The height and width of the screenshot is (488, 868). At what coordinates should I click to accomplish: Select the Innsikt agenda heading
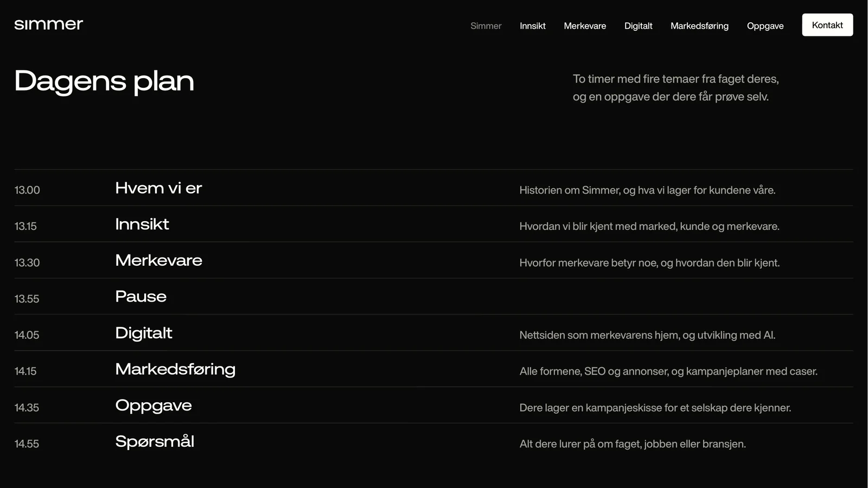(x=142, y=224)
